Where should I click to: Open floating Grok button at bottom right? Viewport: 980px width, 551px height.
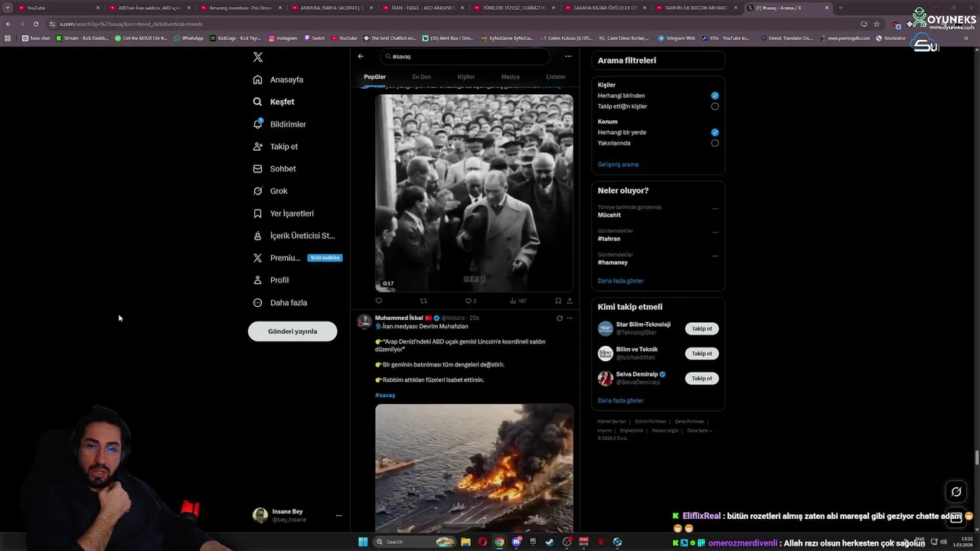click(955, 492)
